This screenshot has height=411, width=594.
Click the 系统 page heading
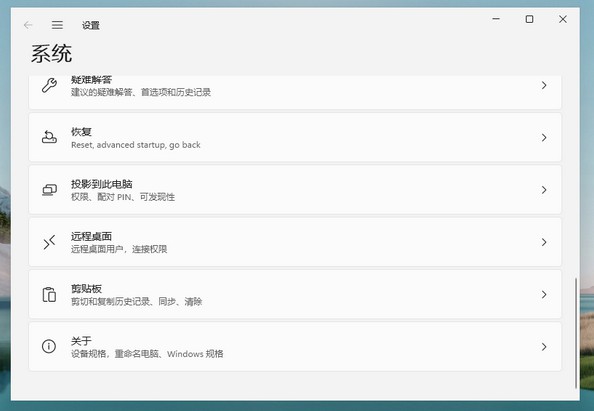pyautogui.click(x=51, y=53)
